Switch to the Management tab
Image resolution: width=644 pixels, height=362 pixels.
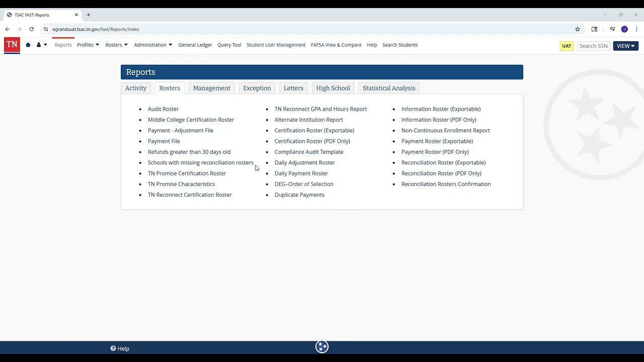pos(211,88)
